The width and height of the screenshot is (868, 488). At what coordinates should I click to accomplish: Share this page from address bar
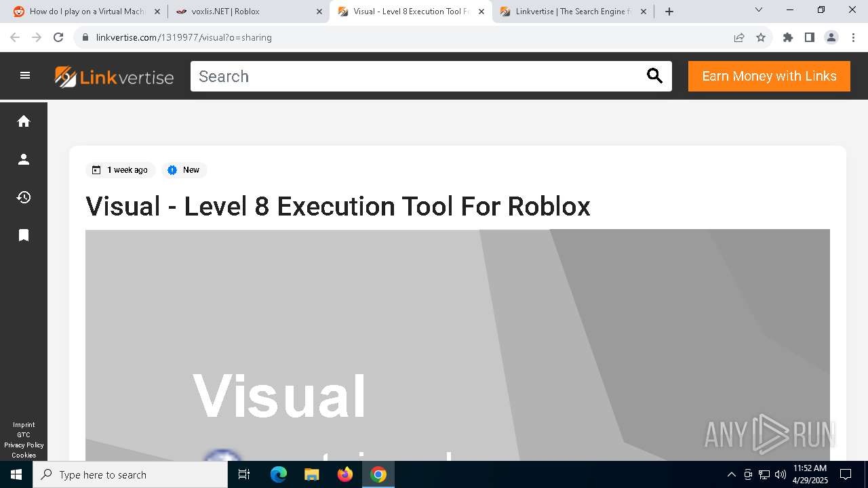click(739, 37)
